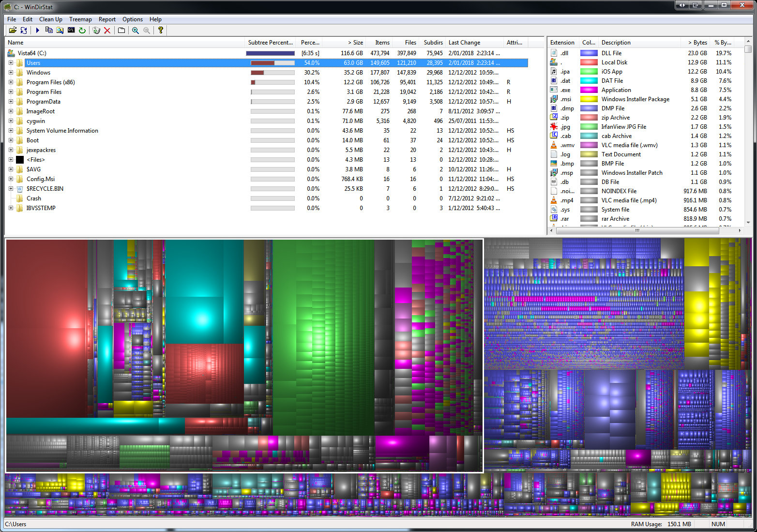Sort extensions by the Bytes column header
Image resolution: width=757 pixels, height=532 pixels.
click(x=697, y=43)
